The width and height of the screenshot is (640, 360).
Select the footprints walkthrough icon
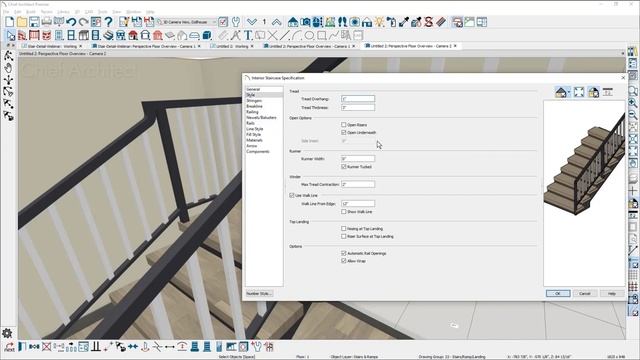tap(342, 22)
